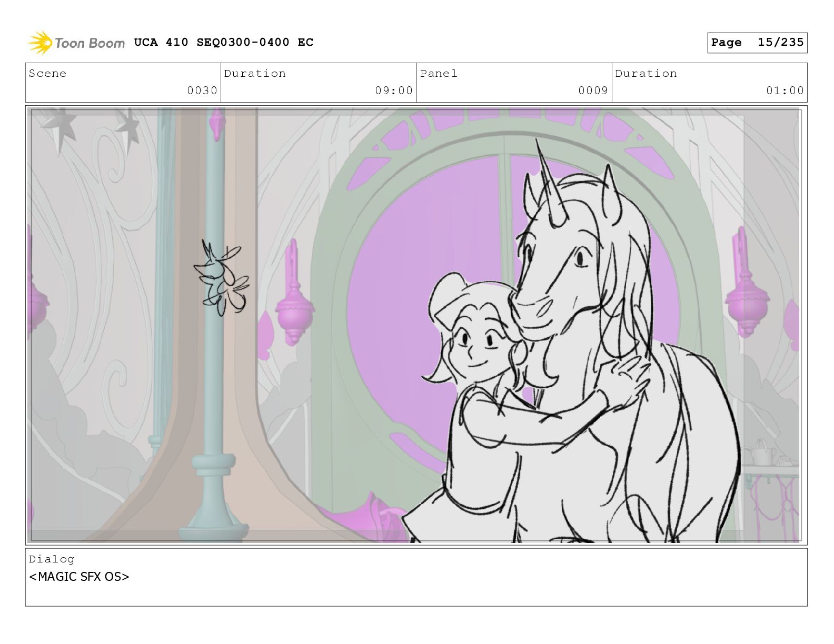Select the title text 'UCA 410 SEQ0300-0400 EC'
Screen dimensions: 834x644
[224, 42]
